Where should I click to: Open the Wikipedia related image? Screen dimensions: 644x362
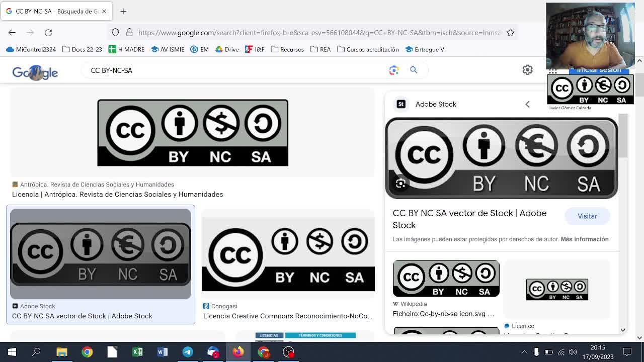(446, 279)
